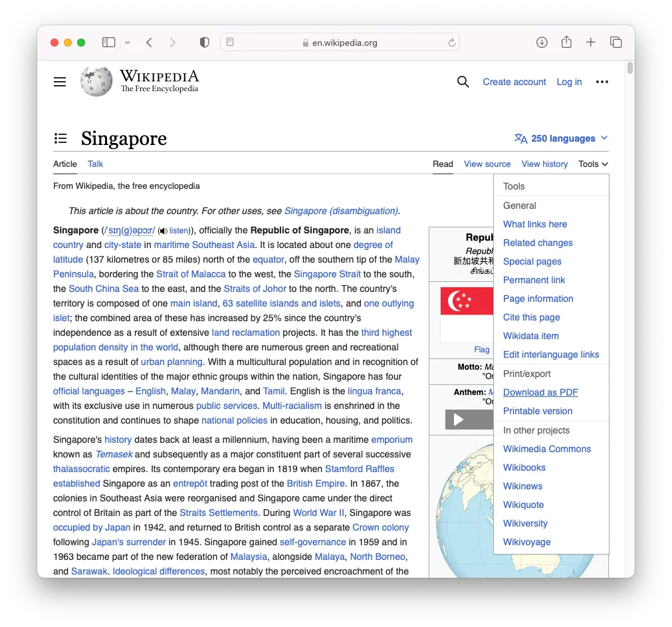Switch to the Talk tab
This screenshot has width=672, height=627.
click(x=95, y=164)
